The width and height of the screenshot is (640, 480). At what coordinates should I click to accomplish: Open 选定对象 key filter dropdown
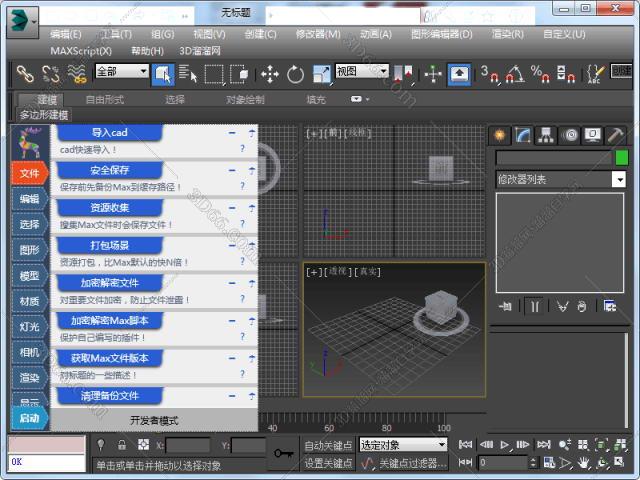pyautogui.click(x=403, y=444)
